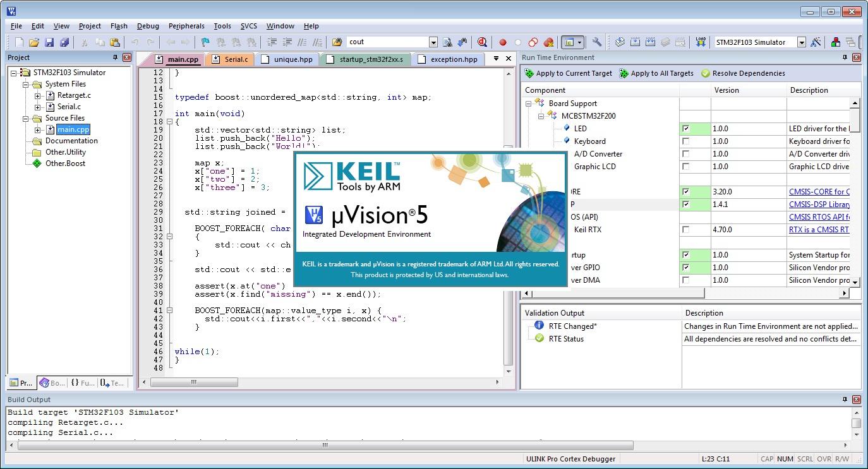Click Apply to Current Target
Screen dimensions: 868x469
(568, 73)
